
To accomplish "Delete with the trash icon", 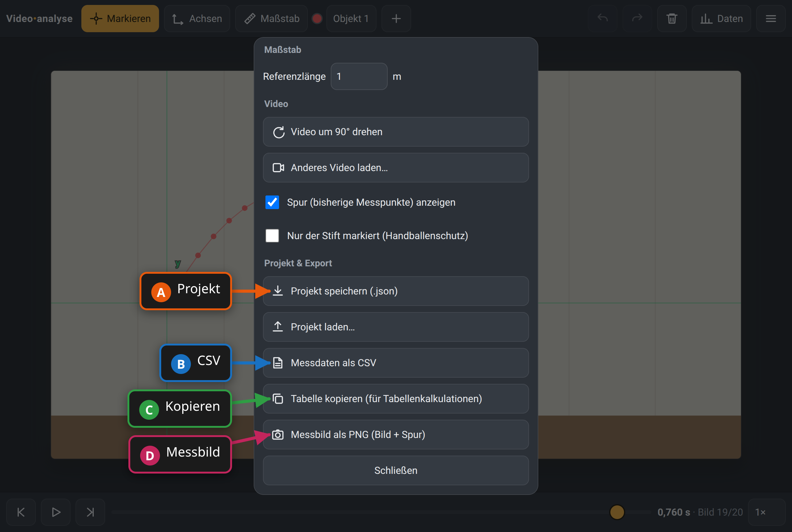I will (x=672, y=19).
